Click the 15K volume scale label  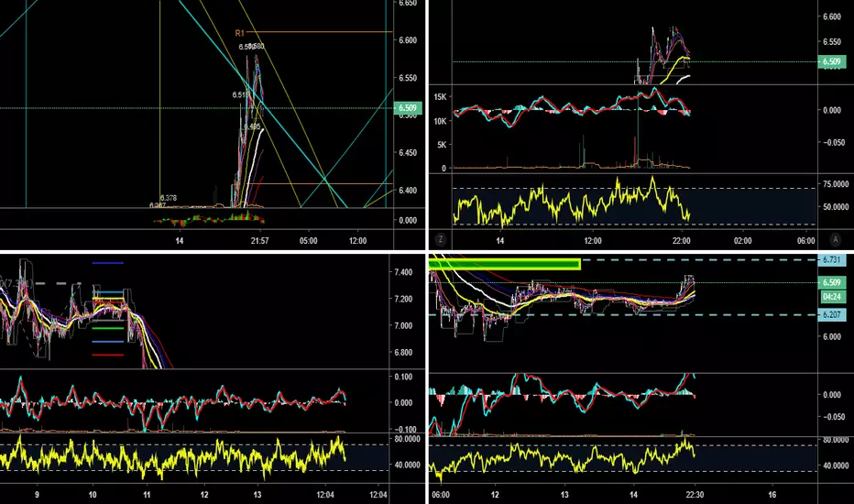click(440, 97)
